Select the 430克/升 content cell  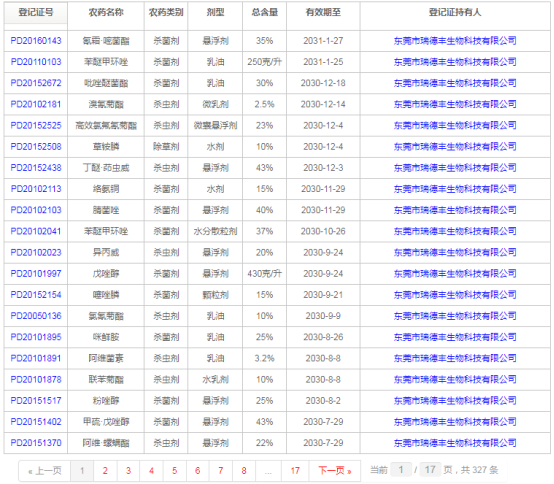tap(264, 274)
